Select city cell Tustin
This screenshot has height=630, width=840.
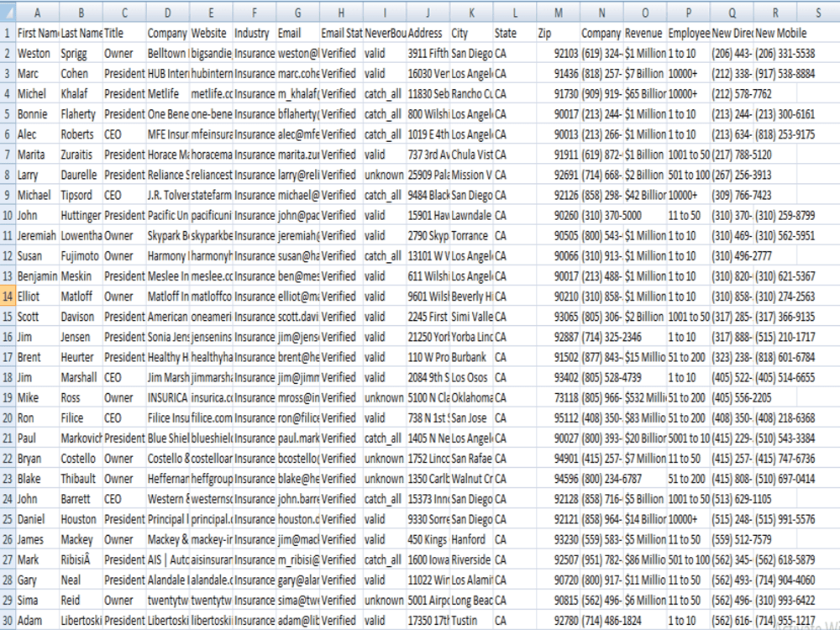tap(471, 621)
